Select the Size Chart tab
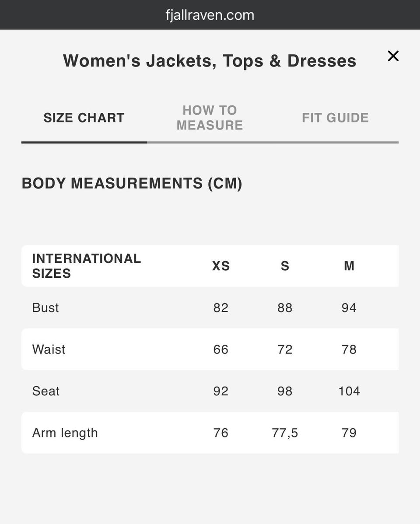 coord(84,118)
